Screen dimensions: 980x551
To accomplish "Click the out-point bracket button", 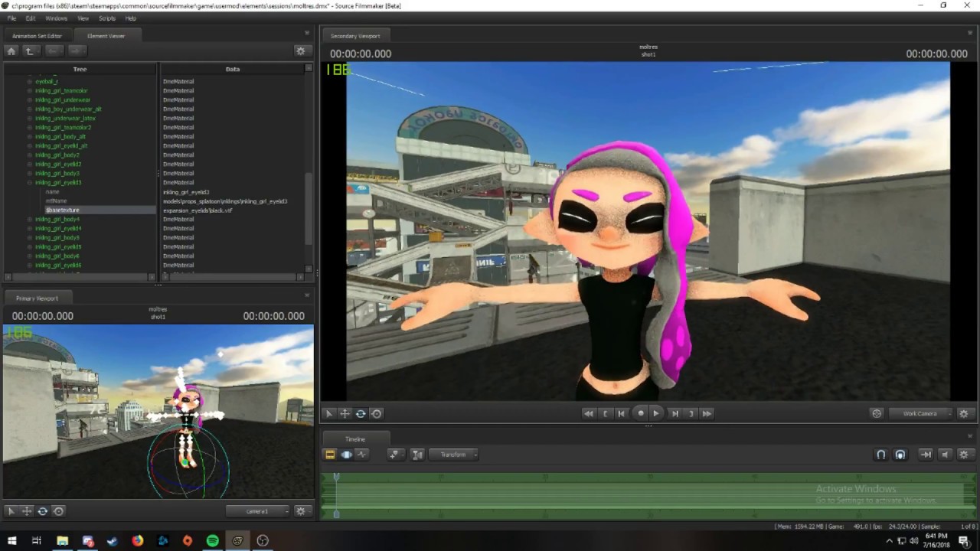I will [691, 413].
